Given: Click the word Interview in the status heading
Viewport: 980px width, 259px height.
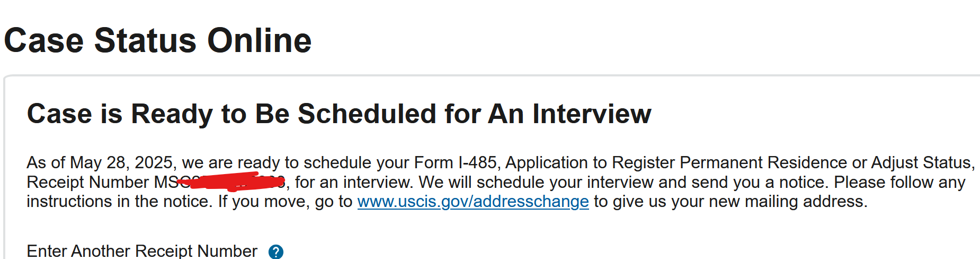Looking at the screenshot, I should tap(592, 114).
